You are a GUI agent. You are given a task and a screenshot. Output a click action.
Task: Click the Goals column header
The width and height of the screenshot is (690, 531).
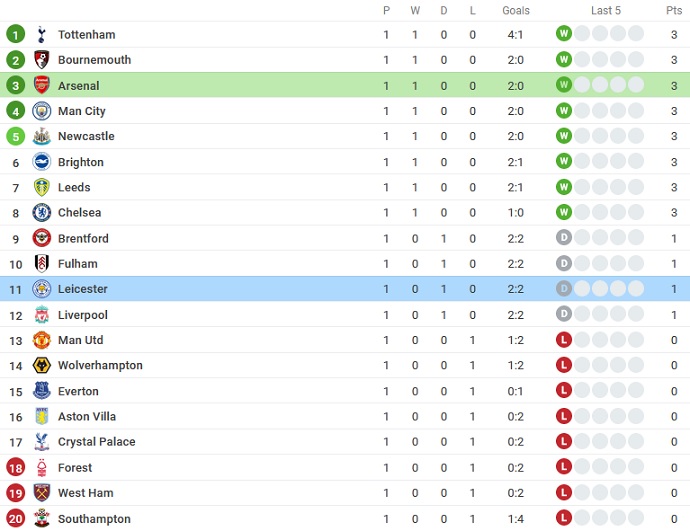[516, 10]
